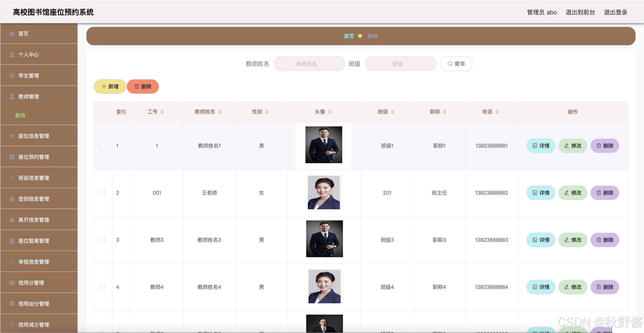644x333 pixels.
Task: Click the 信用加分管理 chat bubble icon
Action: (12, 304)
